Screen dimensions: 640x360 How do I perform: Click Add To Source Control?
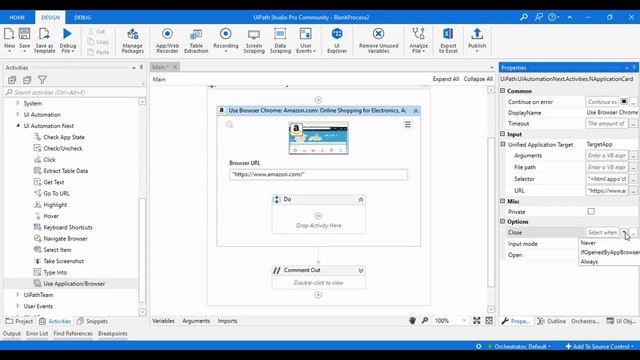599,347
